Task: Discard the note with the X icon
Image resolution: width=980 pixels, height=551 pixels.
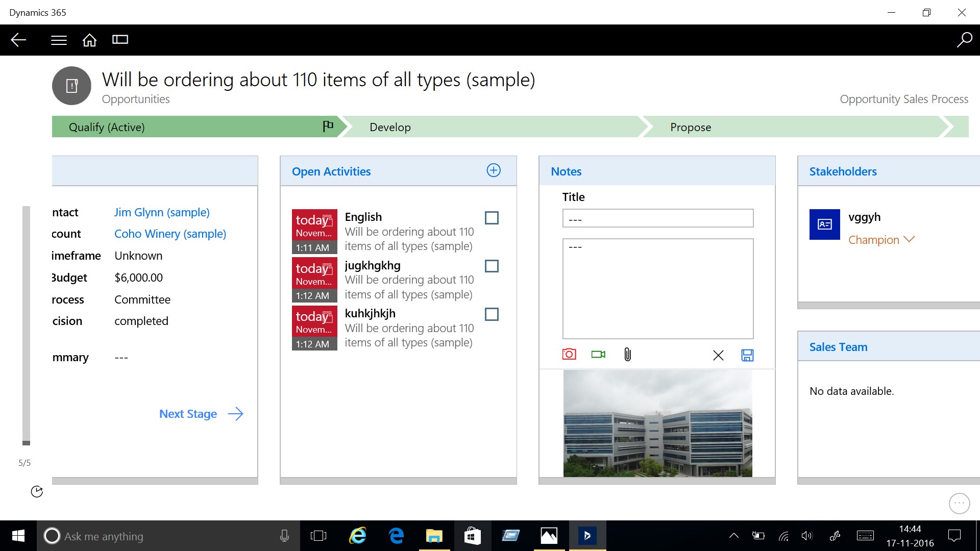Action: pos(718,355)
